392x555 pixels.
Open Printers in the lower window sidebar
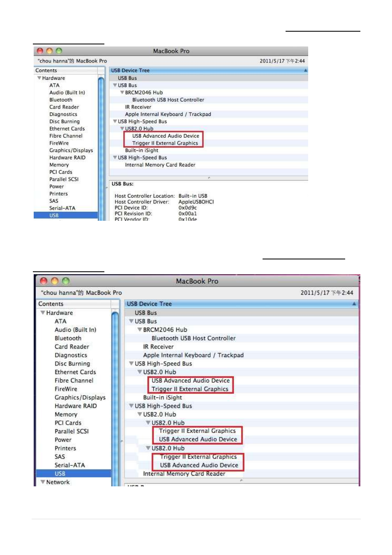point(65,448)
